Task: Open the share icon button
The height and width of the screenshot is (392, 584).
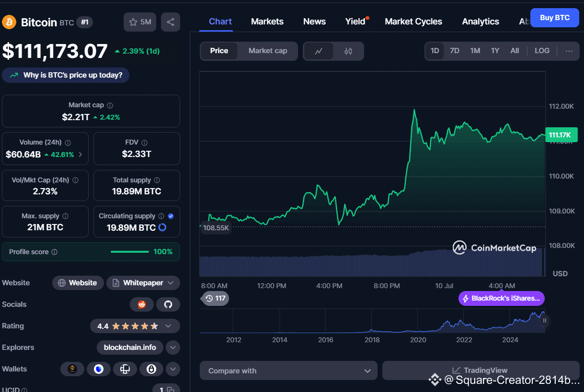Action: coord(171,22)
